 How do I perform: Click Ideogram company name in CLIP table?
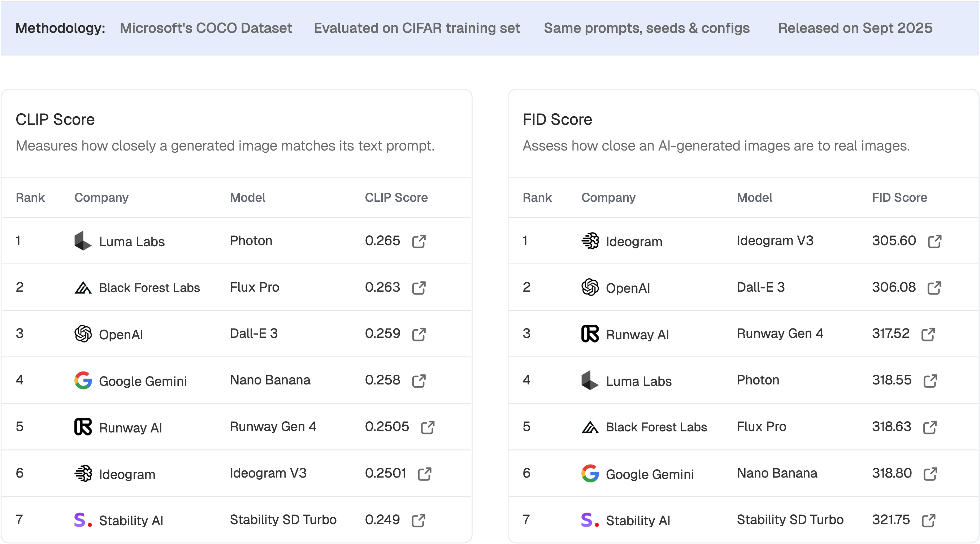[127, 474]
